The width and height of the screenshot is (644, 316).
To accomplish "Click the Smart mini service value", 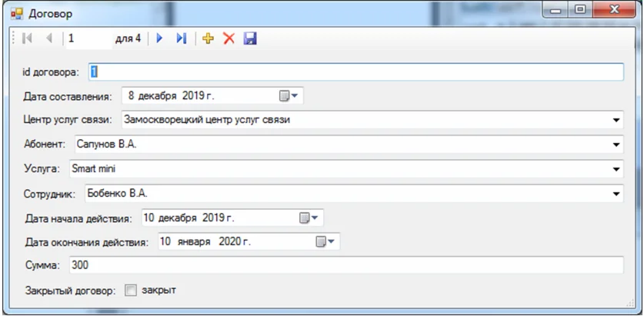I will tap(94, 168).
